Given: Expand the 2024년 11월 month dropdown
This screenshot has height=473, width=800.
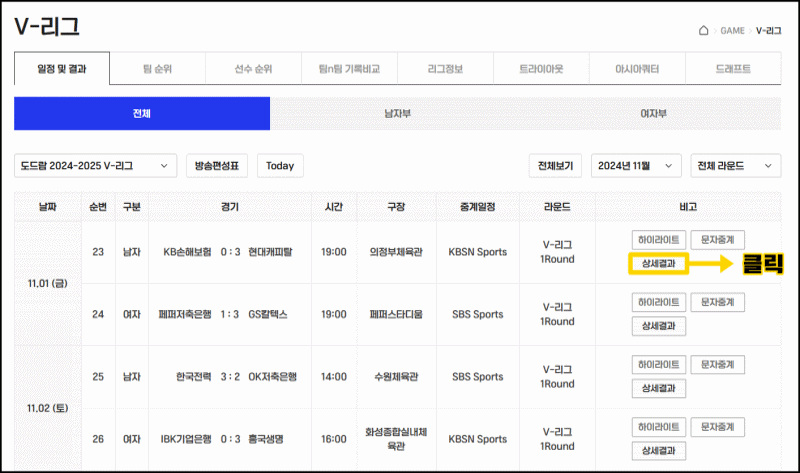Looking at the screenshot, I should tap(637, 166).
